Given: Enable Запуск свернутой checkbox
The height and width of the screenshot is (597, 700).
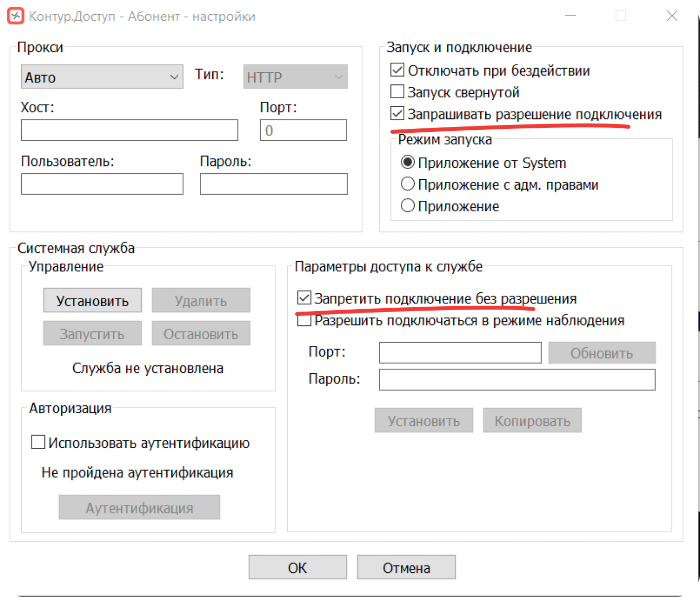Looking at the screenshot, I should [x=397, y=92].
